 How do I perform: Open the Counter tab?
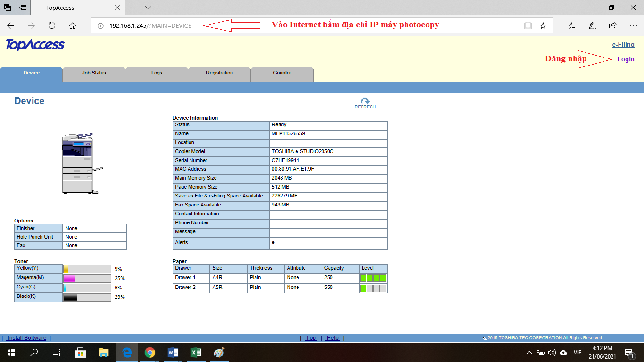[282, 73]
